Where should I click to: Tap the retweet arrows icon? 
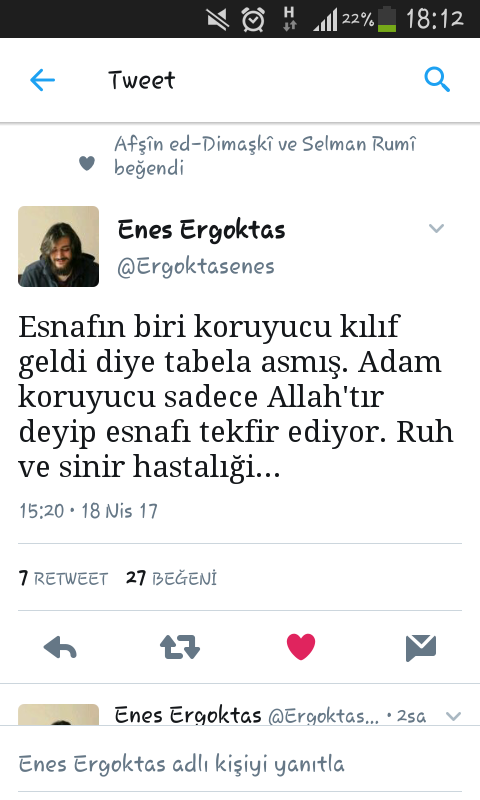point(180,647)
